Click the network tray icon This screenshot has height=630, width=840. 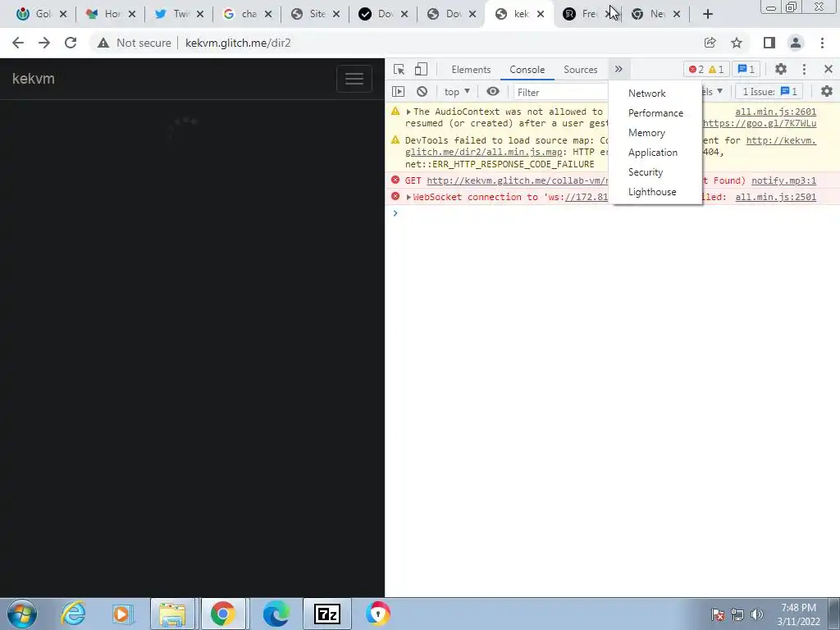click(x=737, y=614)
